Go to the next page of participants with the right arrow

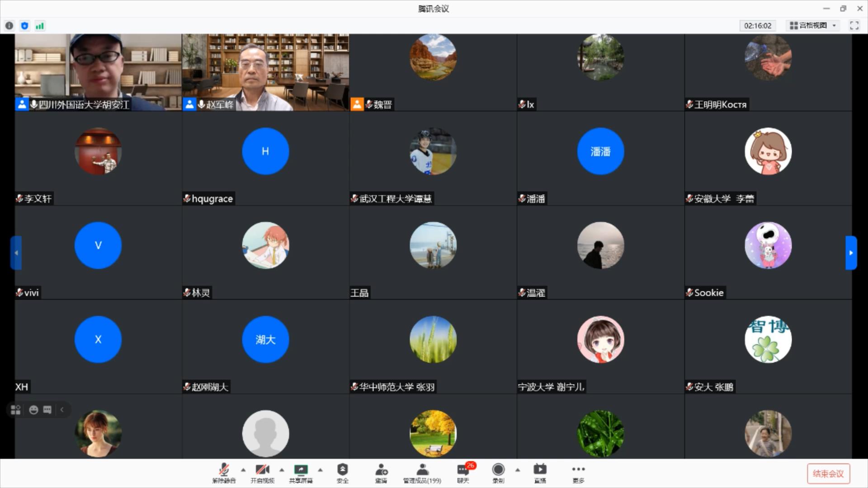(x=851, y=253)
